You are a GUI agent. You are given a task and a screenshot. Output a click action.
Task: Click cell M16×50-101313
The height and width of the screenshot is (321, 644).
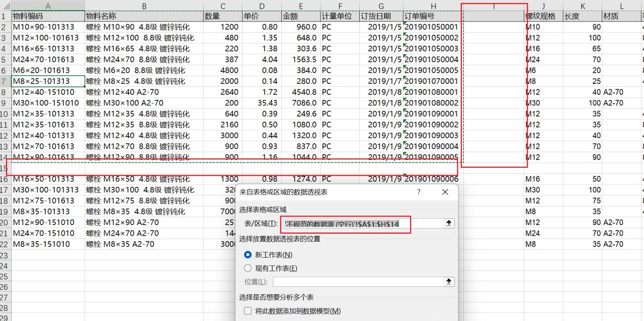pyautogui.click(x=48, y=179)
